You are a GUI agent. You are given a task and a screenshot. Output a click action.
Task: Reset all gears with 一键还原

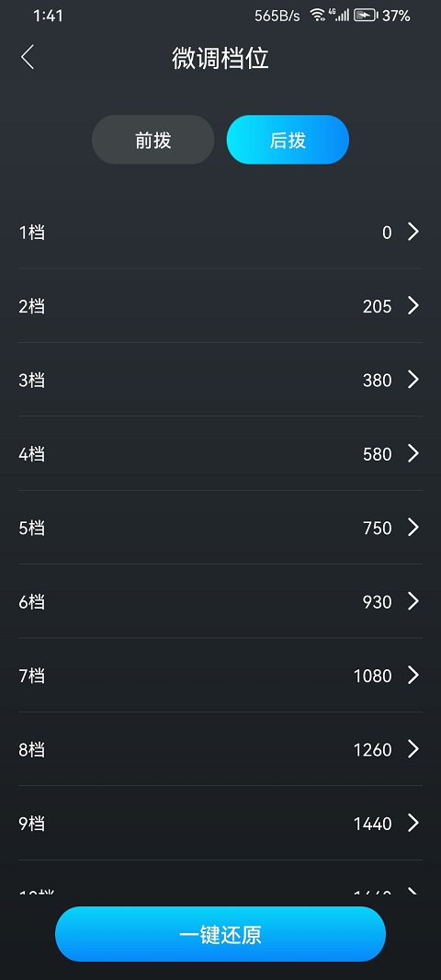coord(220,934)
